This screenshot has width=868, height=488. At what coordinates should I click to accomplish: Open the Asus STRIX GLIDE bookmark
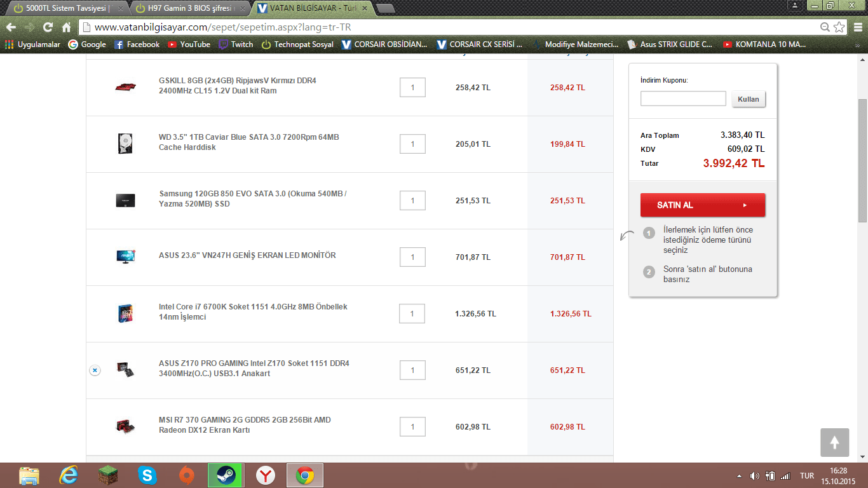670,44
